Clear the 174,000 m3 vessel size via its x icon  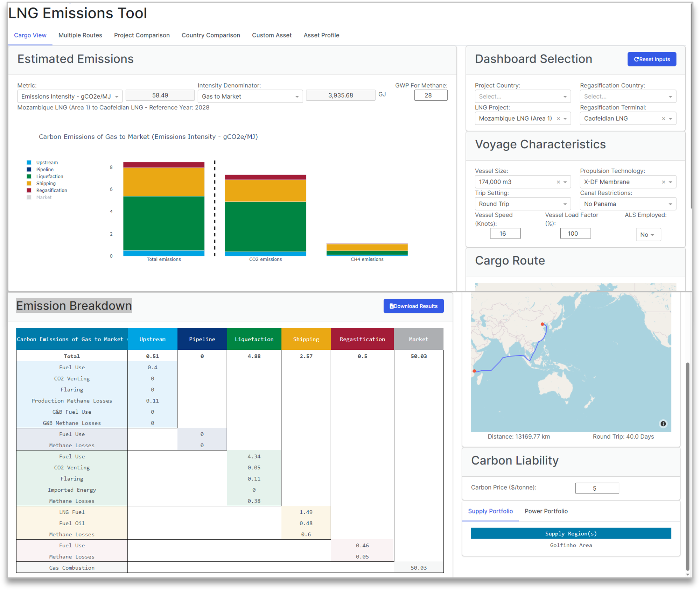pos(558,182)
